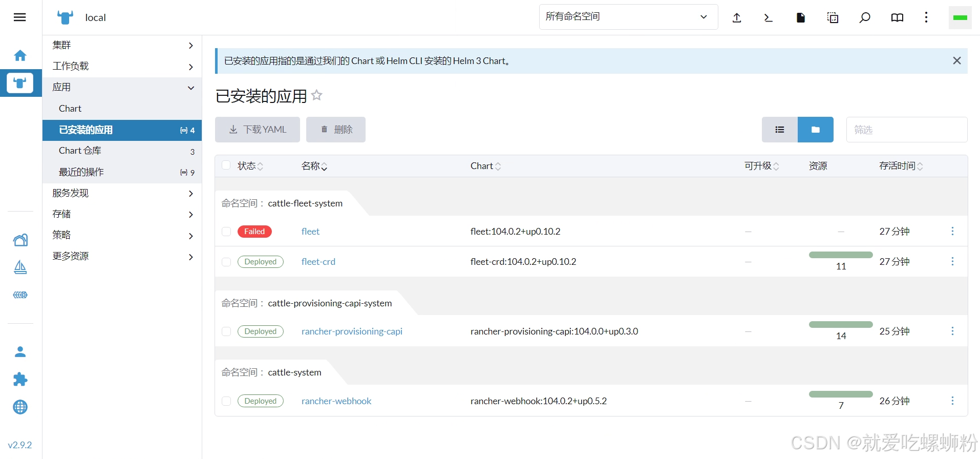Click the green user avatar
This screenshot has height=459, width=980.
click(960, 18)
